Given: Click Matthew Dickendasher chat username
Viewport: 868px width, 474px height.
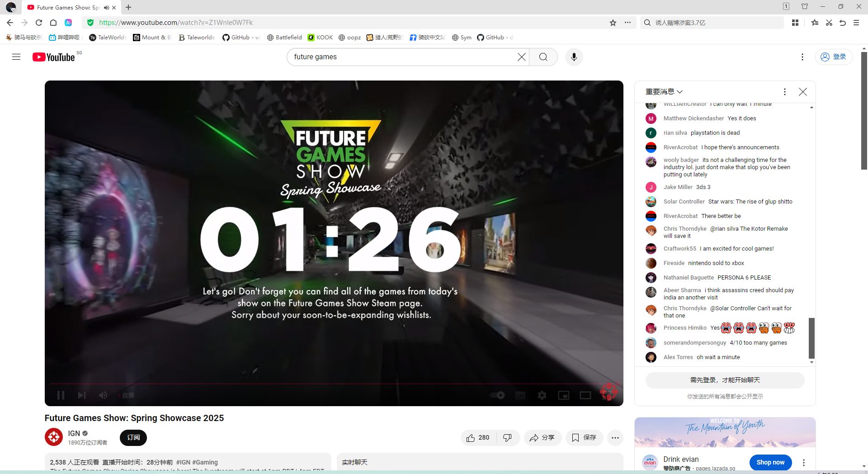Looking at the screenshot, I should tap(693, 118).
